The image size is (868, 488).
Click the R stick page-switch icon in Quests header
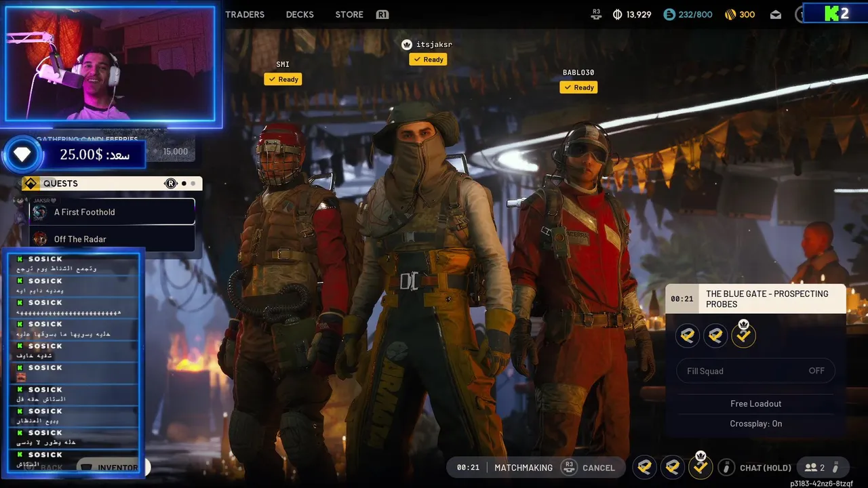171,183
